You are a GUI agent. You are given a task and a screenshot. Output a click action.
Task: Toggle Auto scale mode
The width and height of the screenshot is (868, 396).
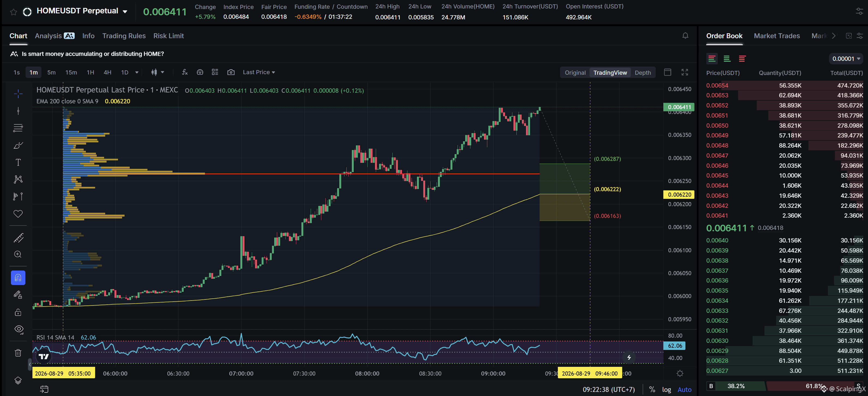684,390
